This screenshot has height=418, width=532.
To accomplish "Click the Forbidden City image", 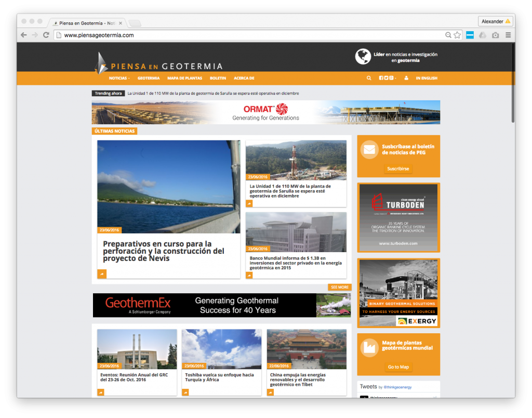I will 307,349.
